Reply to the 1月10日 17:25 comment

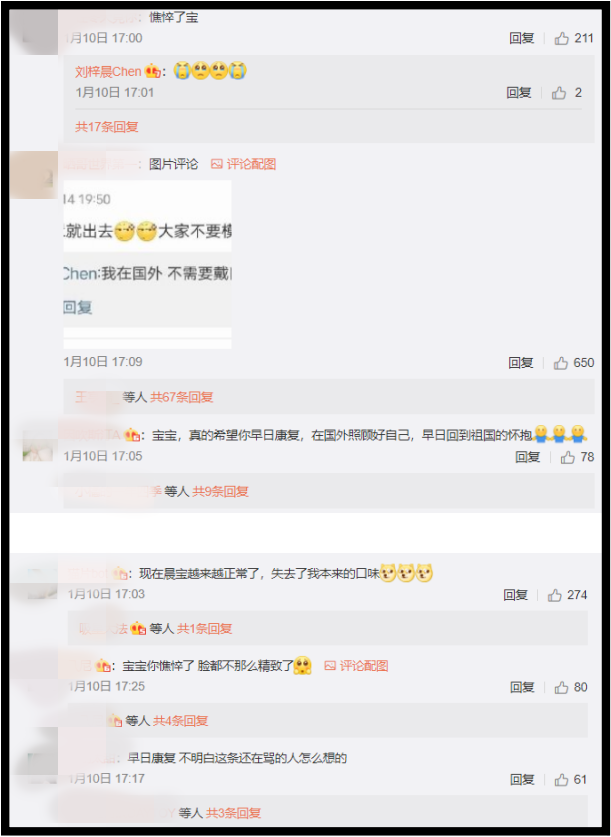coord(522,687)
